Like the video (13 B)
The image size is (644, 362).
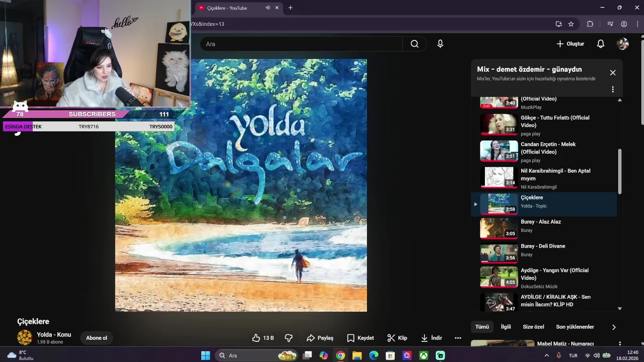tap(263, 338)
